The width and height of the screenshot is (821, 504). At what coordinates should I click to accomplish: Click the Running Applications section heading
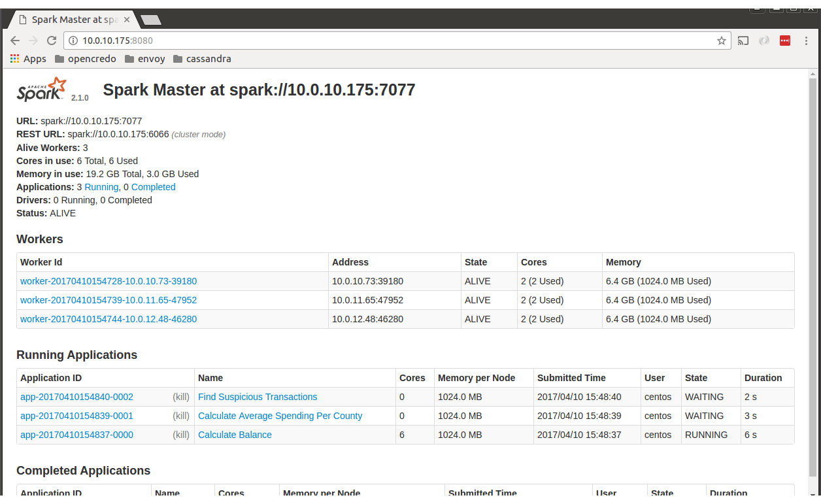[x=77, y=355]
